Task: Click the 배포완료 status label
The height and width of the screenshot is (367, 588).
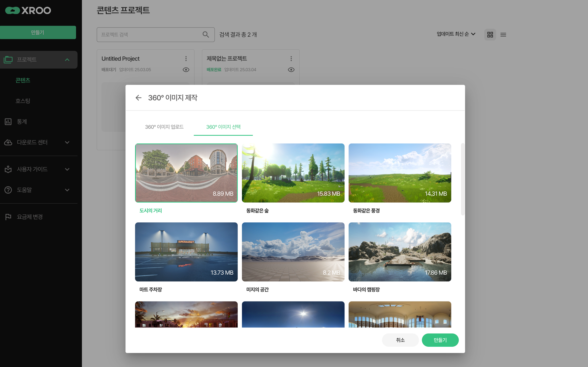Action: tap(214, 70)
